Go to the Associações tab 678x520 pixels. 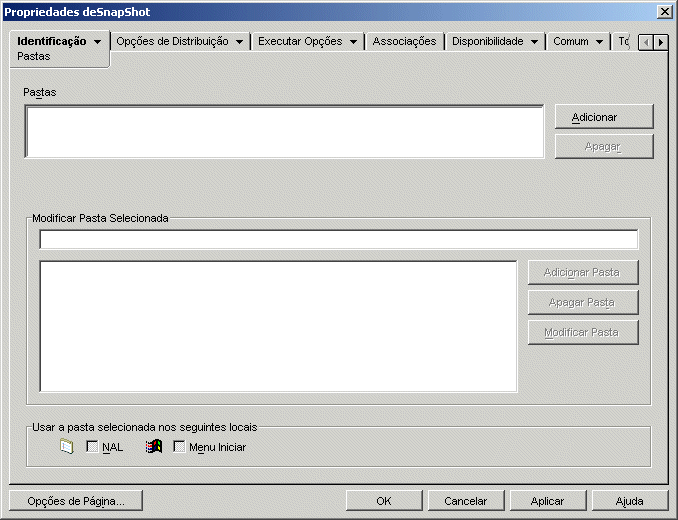[x=404, y=41]
